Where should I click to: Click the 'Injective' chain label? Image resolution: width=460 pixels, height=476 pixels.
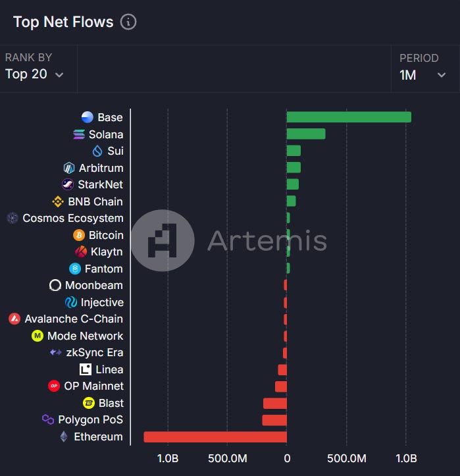pos(102,303)
